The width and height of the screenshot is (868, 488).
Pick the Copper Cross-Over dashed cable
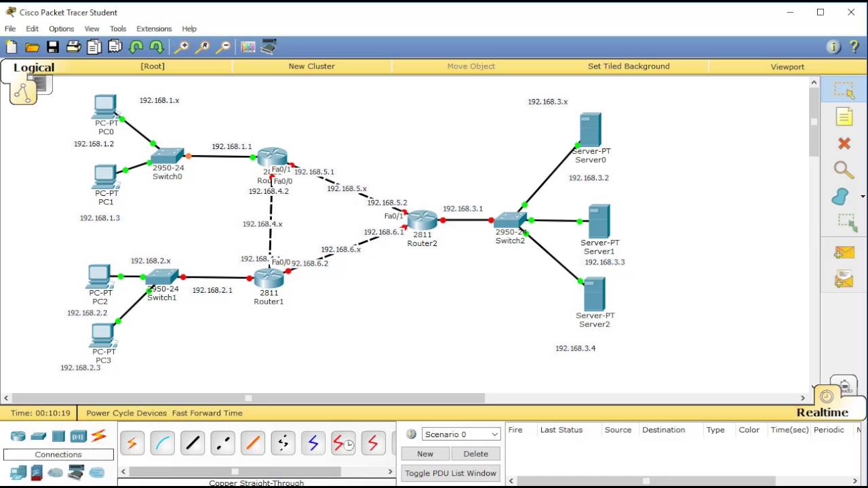coord(222,443)
